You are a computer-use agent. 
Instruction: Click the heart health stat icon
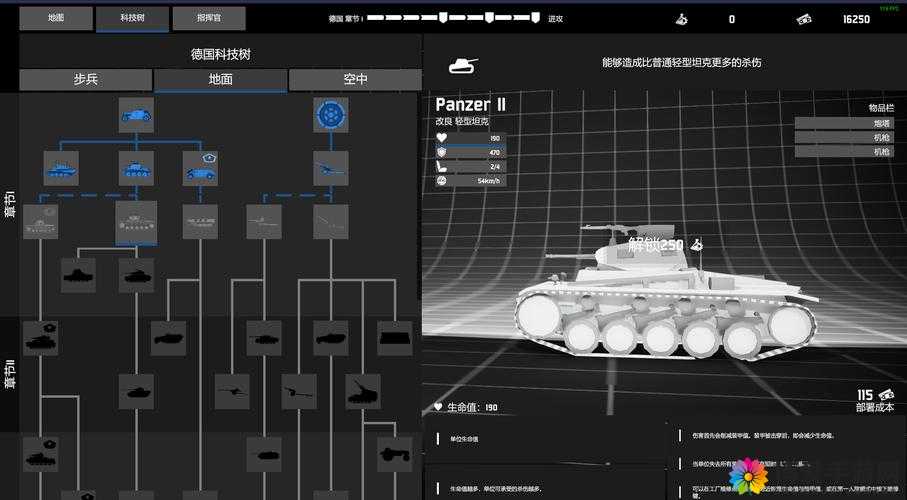pyautogui.click(x=442, y=138)
